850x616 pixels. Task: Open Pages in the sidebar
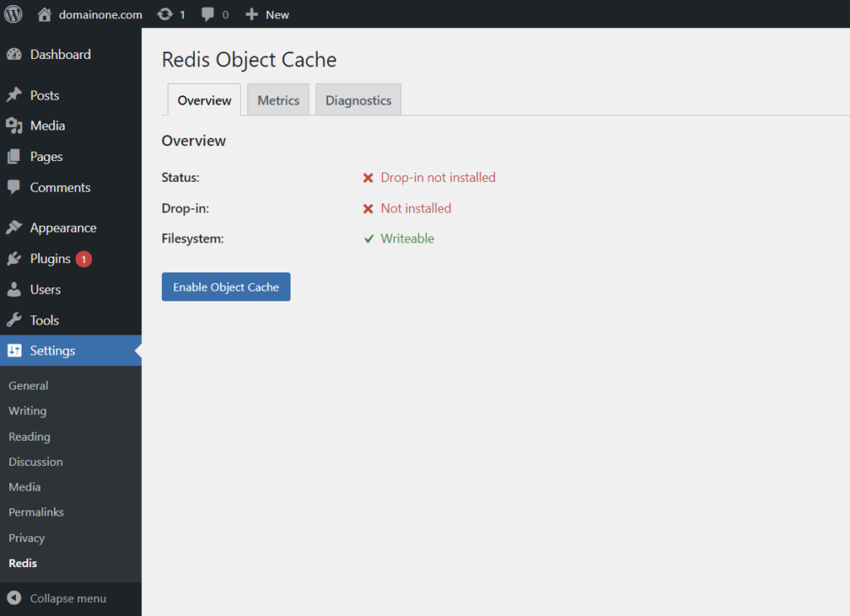click(46, 157)
